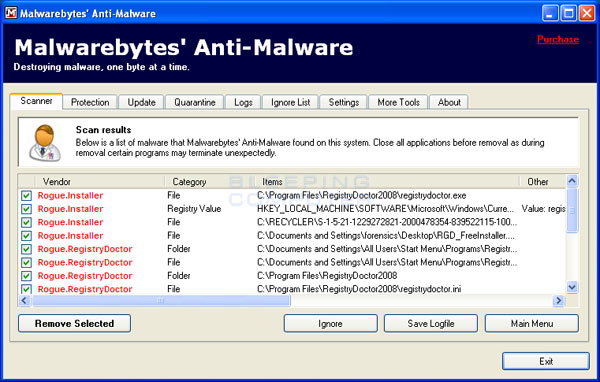Image resolution: width=600 pixels, height=382 pixels.
Task: Click the Ignore button
Action: click(x=330, y=323)
